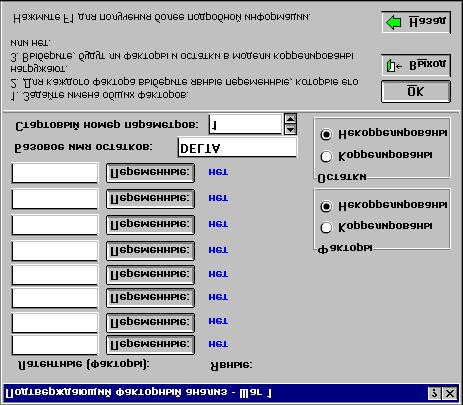Select Некоррелированы in the Факторы group
Image resolution: width=463 pixels, height=405 pixels.
(x=326, y=206)
